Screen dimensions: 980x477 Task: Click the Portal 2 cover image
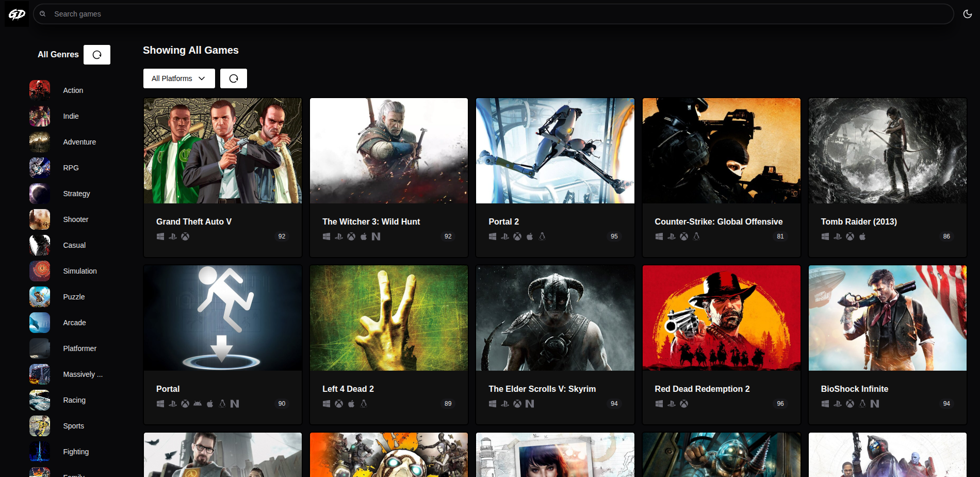[x=555, y=151]
